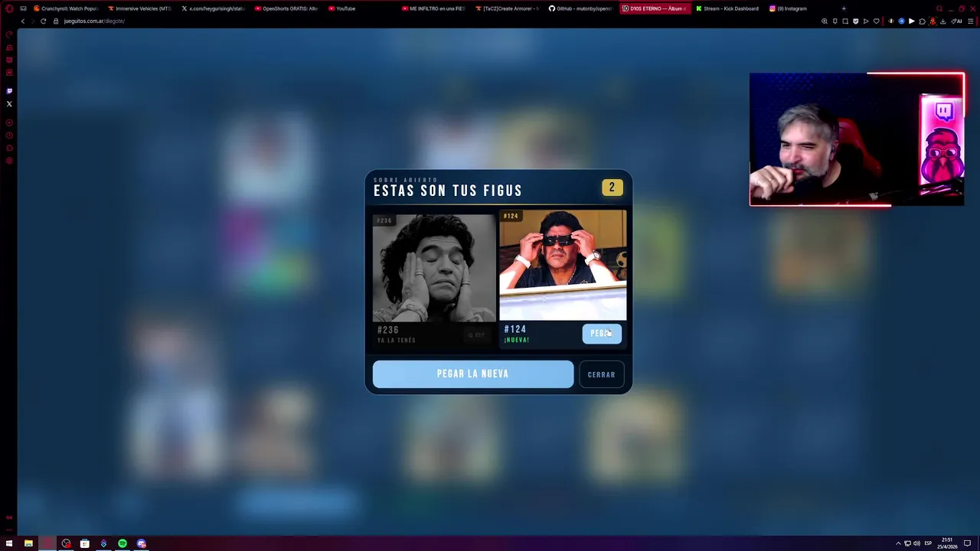The height and width of the screenshot is (551, 980).
Task: Click the padlock site info icon
Action: [56, 21]
